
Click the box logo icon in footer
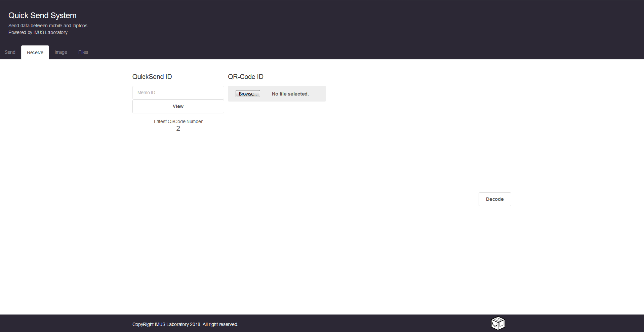tap(498, 323)
